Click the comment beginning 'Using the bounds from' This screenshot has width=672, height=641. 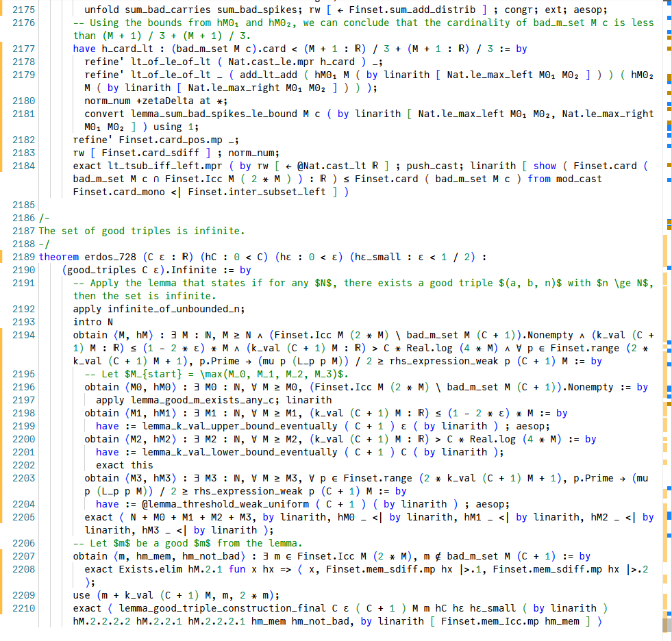pyautogui.click(x=364, y=29)
